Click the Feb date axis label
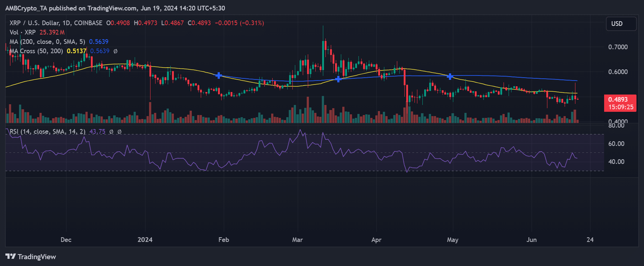The height and width of the screenshot is (266, 644). pos(224,240)
